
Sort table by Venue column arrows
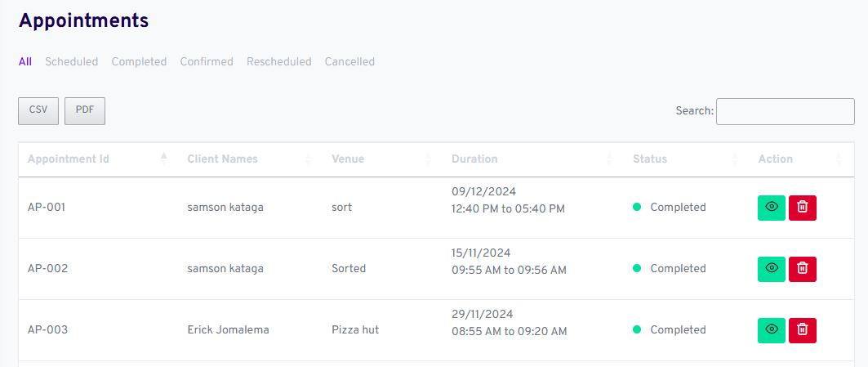[428, 159]
